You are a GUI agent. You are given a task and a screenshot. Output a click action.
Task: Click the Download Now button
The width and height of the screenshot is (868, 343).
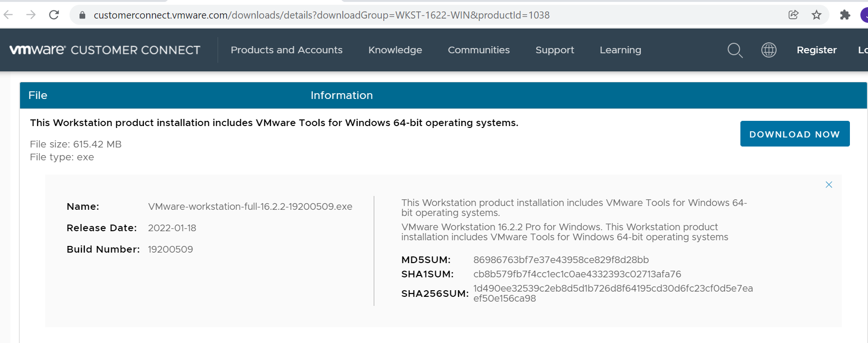coord(795,134)
